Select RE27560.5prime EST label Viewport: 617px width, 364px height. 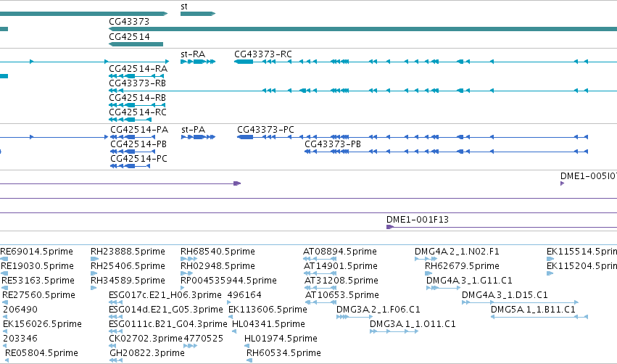pyautogui.click(x=39, y=295)
